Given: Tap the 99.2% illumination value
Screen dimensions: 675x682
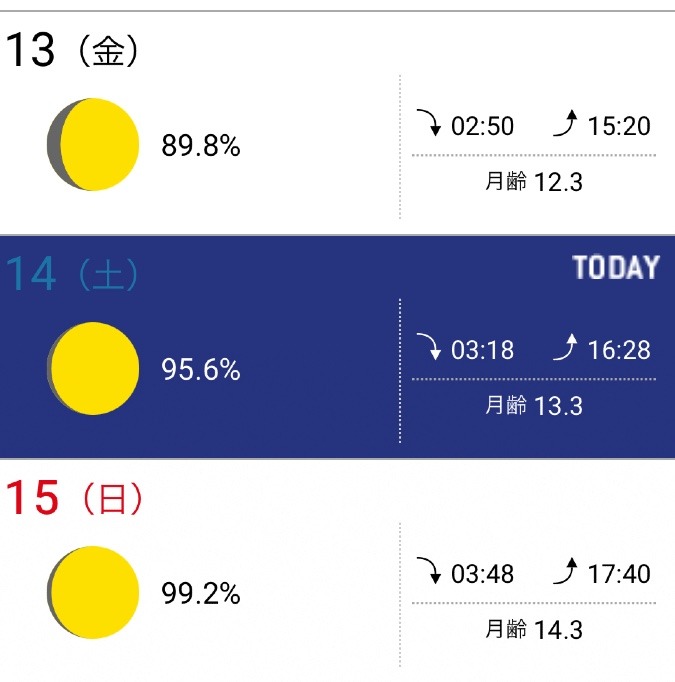Looking at the screenshot, I should [x=200, y=593].
